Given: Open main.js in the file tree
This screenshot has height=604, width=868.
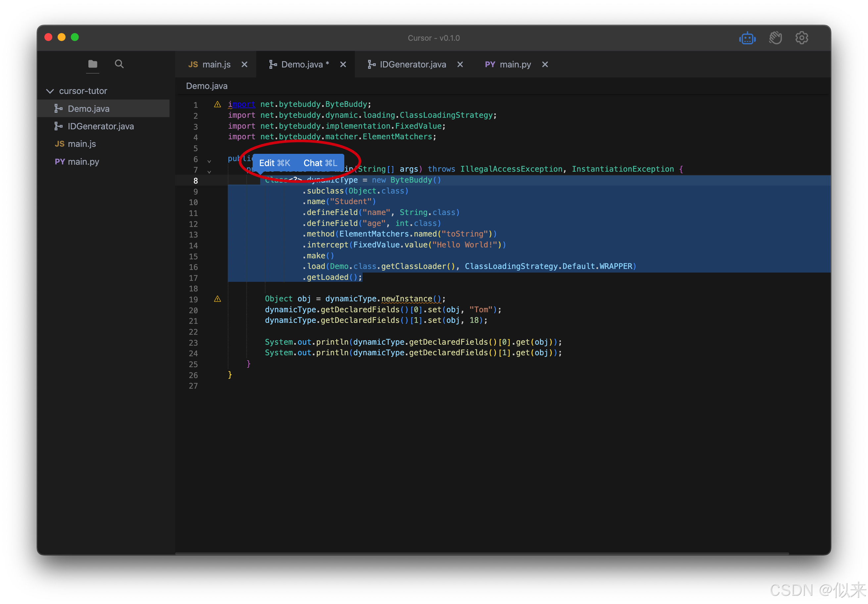Looking at the screenshot, I should [82, 144].
